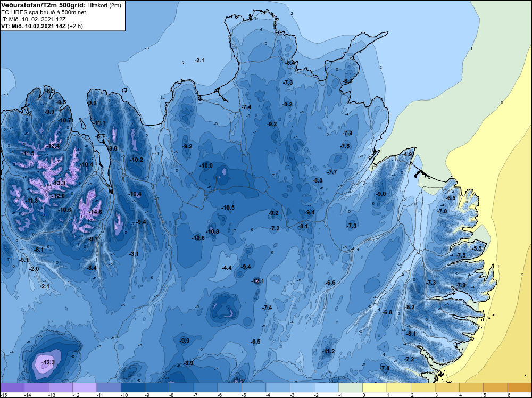Select the 'EC-HRES spá brúuð á 500m net' line
This screenshot has height=398, width=532.
(43, 12)
